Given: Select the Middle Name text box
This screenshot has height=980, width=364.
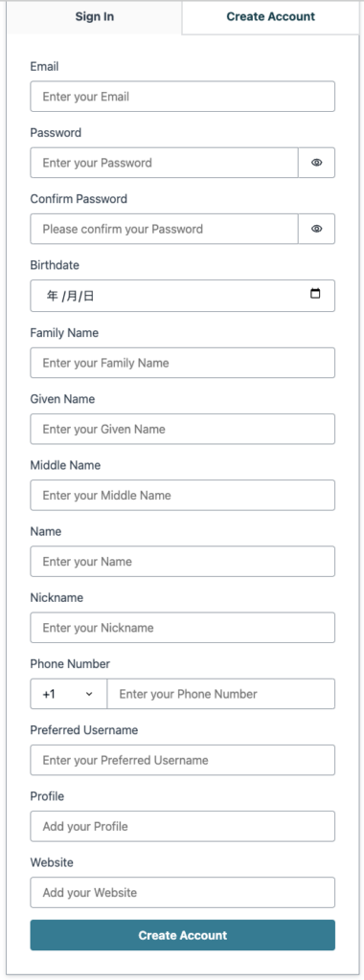Looking at the screenshot, I should click(x=183, y=495).
